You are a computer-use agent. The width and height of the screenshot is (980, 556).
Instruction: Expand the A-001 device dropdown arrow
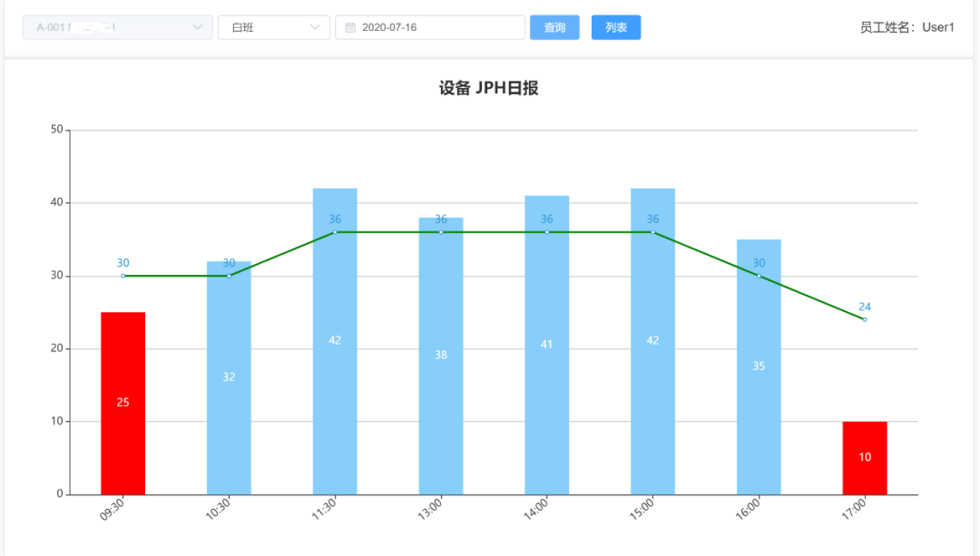(x=198, y=28)
